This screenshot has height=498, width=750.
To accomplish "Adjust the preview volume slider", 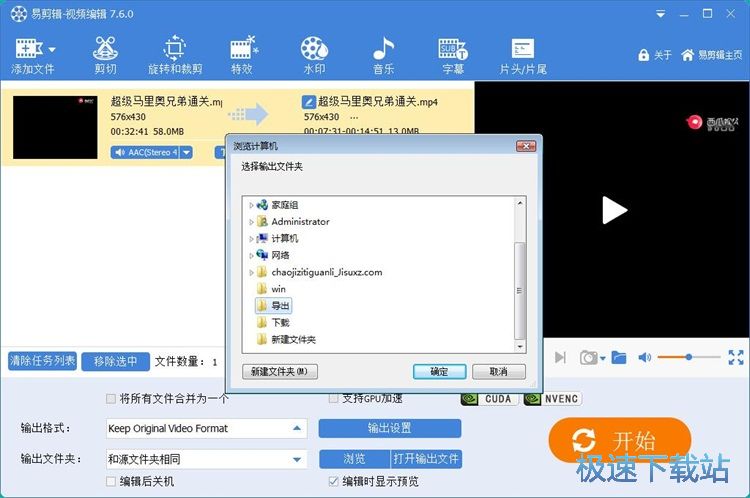I will pyautogui.click(x=689, y=357).
